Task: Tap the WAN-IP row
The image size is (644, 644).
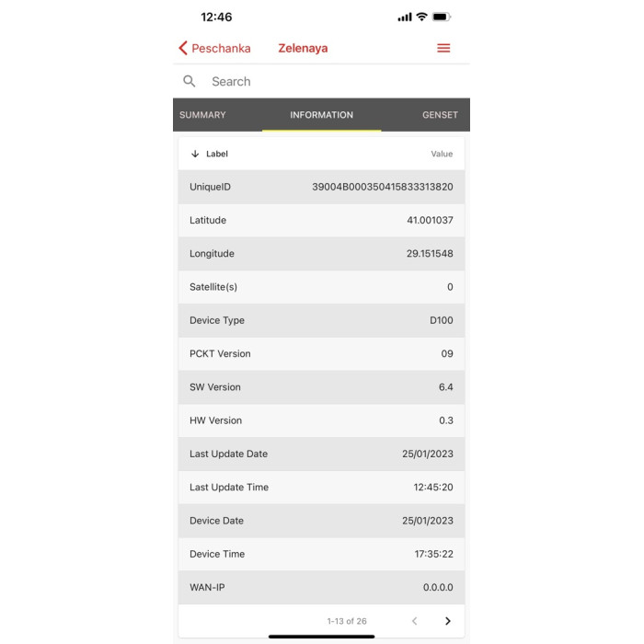Action: point(321,587)
